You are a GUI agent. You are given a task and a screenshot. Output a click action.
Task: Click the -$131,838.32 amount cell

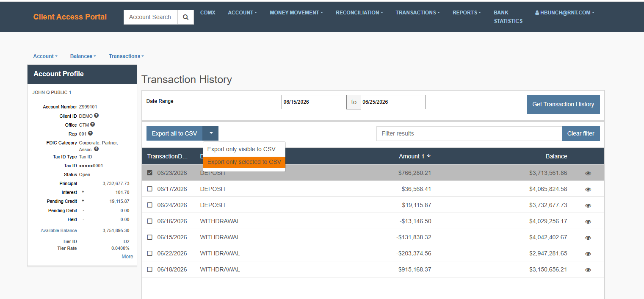414,237
